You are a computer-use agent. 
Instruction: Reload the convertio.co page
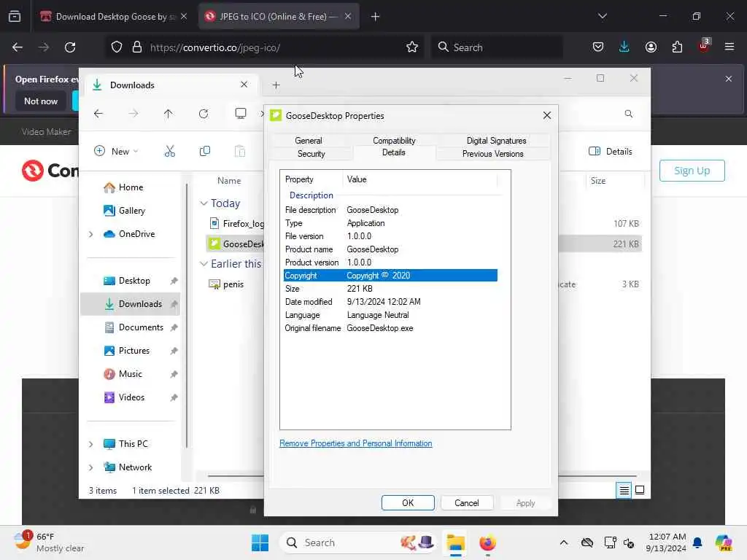point(70,47)
